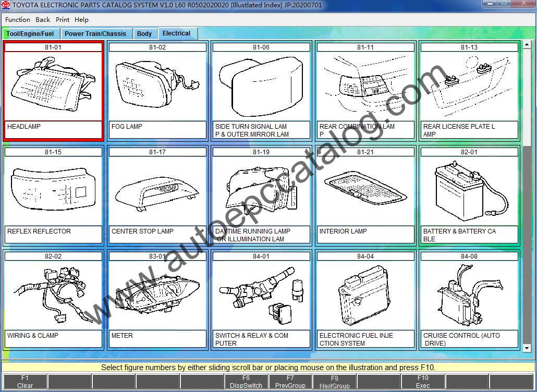Click figure number 84-01 header
The image size is (537, 392).
pyautogui.click(x=261, y=256)
